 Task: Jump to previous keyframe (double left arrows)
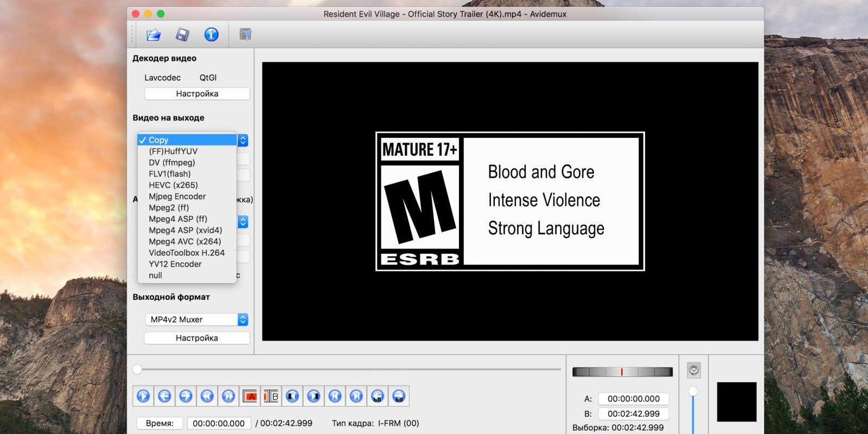tap(207, 396)
